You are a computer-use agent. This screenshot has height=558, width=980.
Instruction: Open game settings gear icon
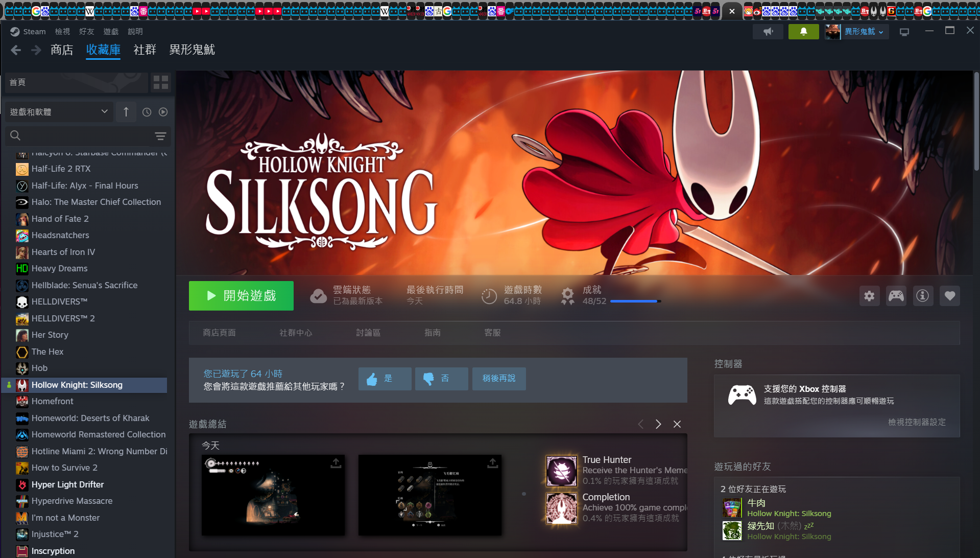click(869, 296)
